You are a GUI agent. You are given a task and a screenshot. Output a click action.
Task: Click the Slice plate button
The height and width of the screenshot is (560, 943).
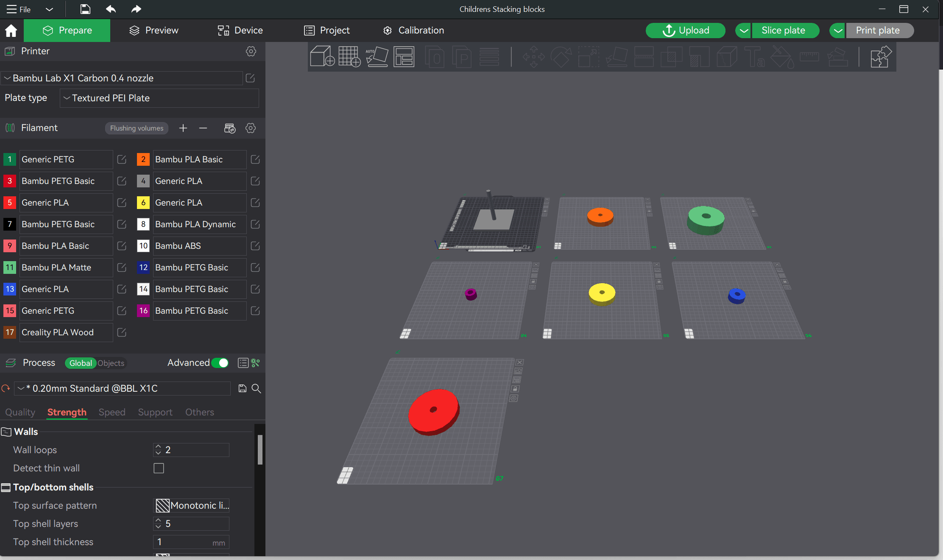coord(783,30)
